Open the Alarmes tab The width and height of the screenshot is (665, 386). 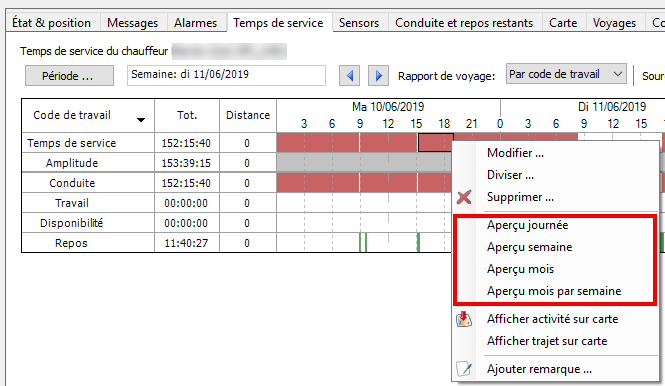(x=196, y=23)
